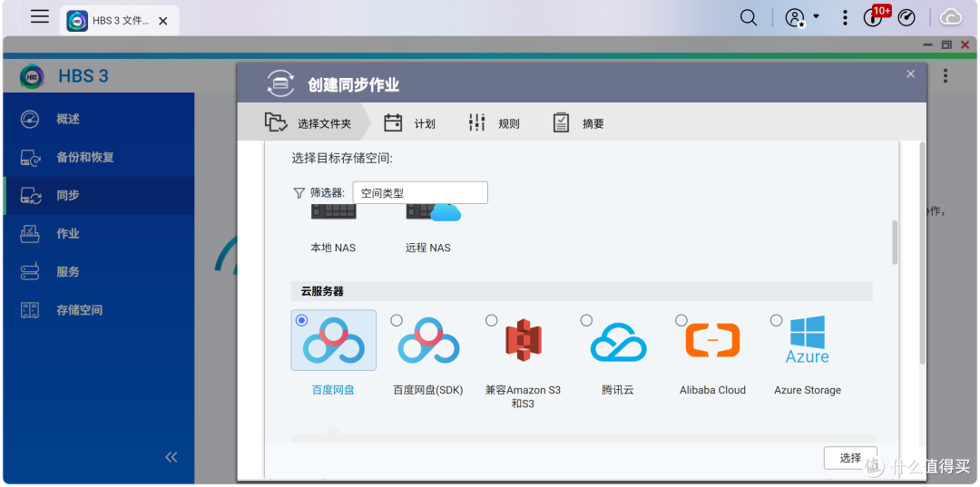The image size is (980, 487).
Task: Select the Alibaba Cloud radio button
Action: pyautogui.click(x=681, y=320)
